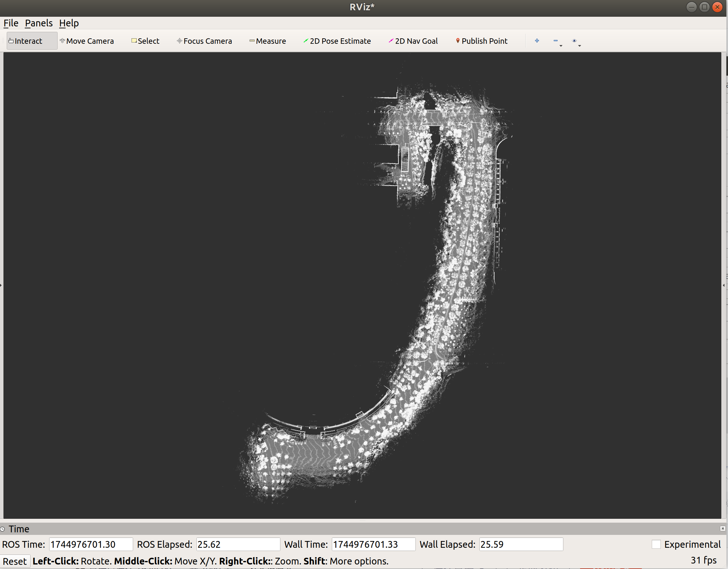Toggle the Experimental checkbox
The height and width of the screenshot is (569, 728).
(x=656, y=544)
